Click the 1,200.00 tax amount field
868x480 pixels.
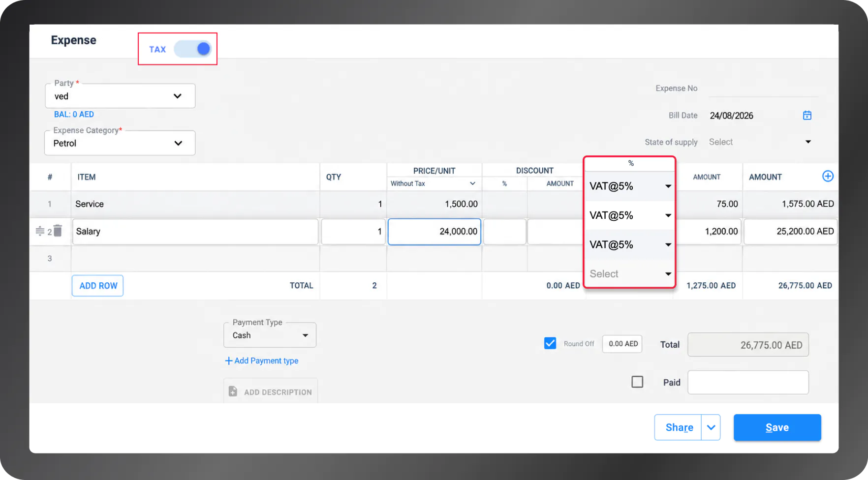coord(709,231)
